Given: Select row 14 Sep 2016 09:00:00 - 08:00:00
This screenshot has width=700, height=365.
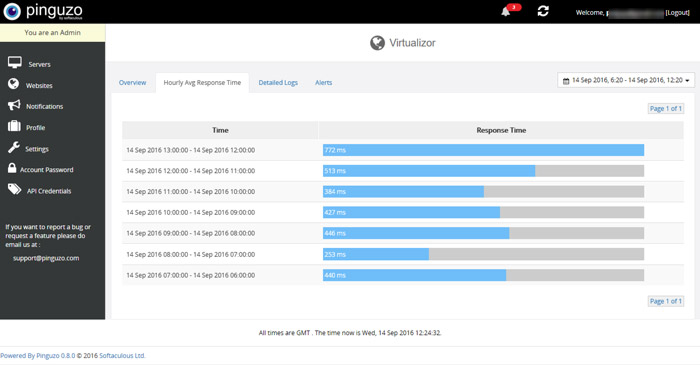Looking at the screenshot, I should tap(403, 233).
